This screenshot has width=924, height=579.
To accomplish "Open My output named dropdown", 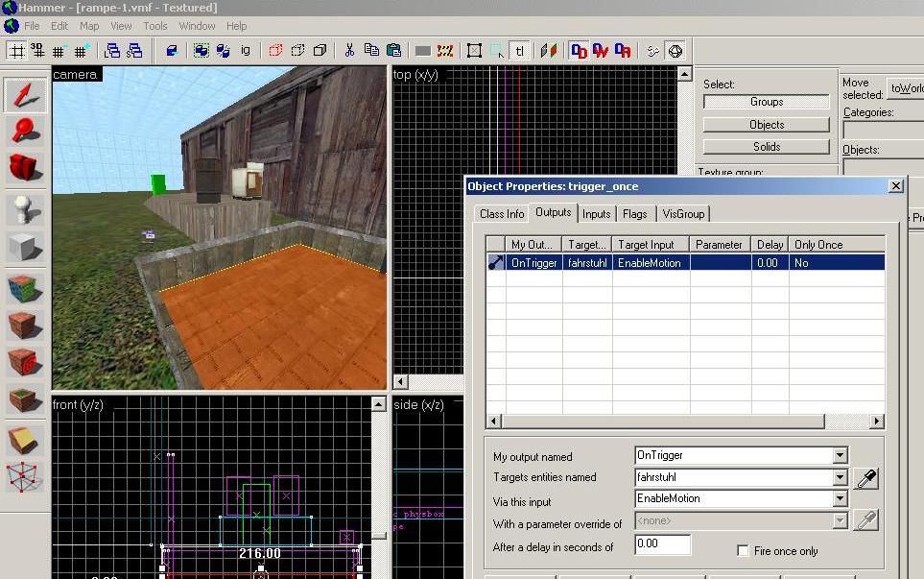I will (840, 455).
